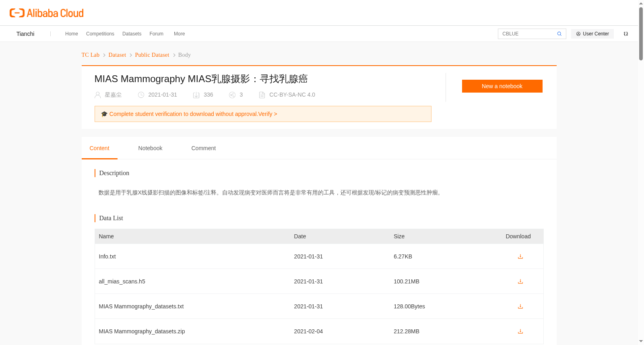
Task: Download MIAS Mammography_datasets.txt
Action: [520, 306]
